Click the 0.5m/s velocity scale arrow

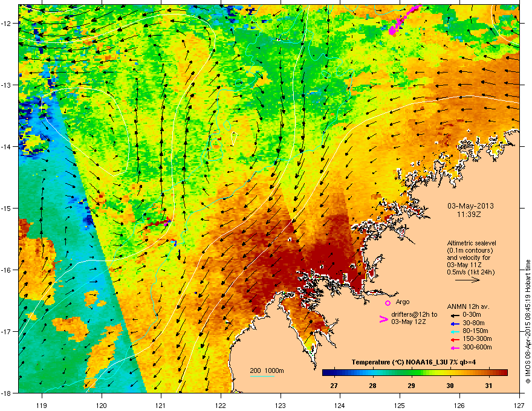[x=467, y=280]
